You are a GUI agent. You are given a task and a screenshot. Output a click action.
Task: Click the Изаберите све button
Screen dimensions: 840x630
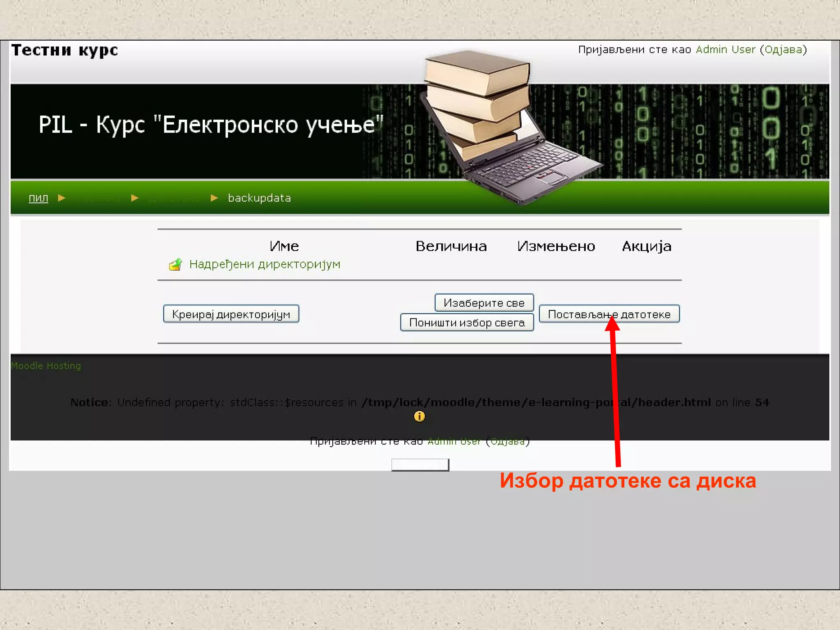pos(484,303)
